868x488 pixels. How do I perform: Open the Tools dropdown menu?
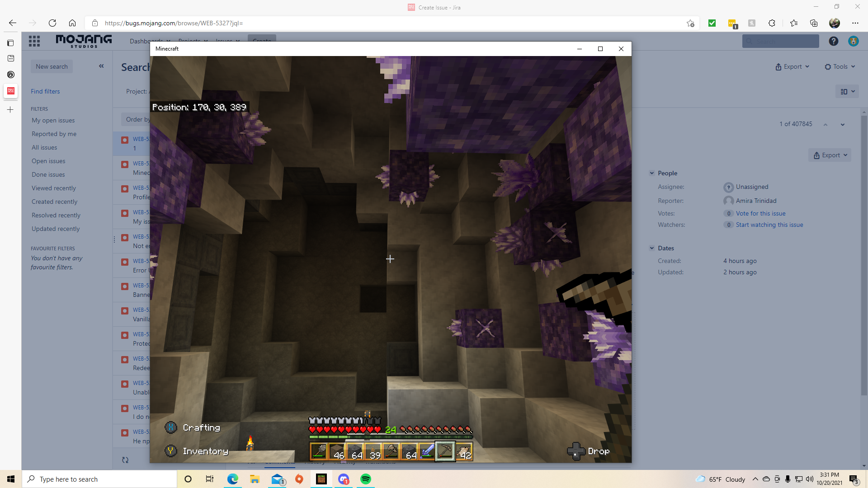(x=840, y=66)
